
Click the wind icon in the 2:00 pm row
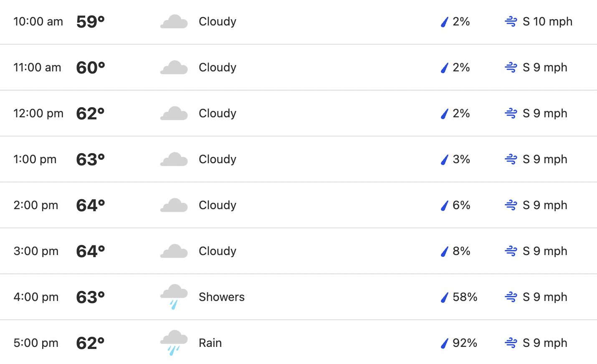tap(511, 205)
